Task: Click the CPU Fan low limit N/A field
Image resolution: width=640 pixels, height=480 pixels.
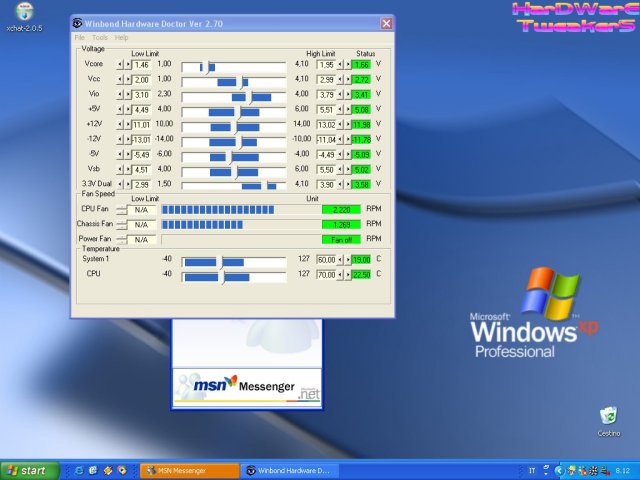Action: [x=142, y=210]
